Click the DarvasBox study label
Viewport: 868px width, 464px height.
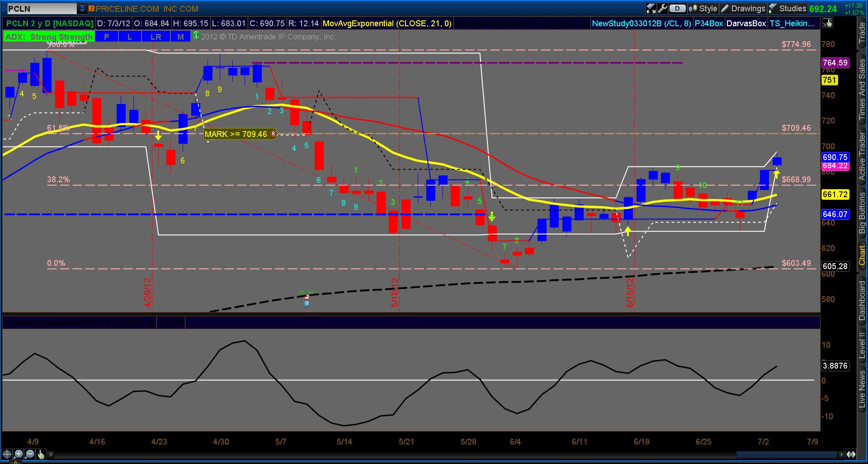[x=745, y=23]
